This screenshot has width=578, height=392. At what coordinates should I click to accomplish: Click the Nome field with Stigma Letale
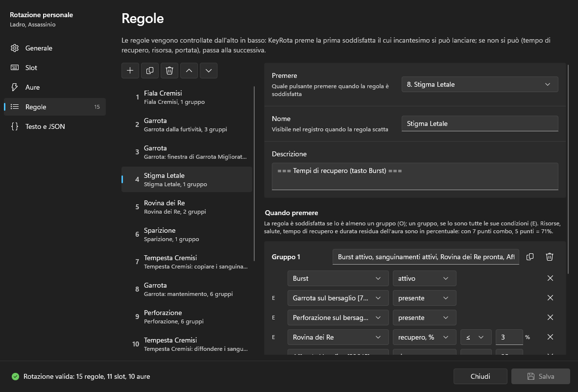[x=480, y=123]
